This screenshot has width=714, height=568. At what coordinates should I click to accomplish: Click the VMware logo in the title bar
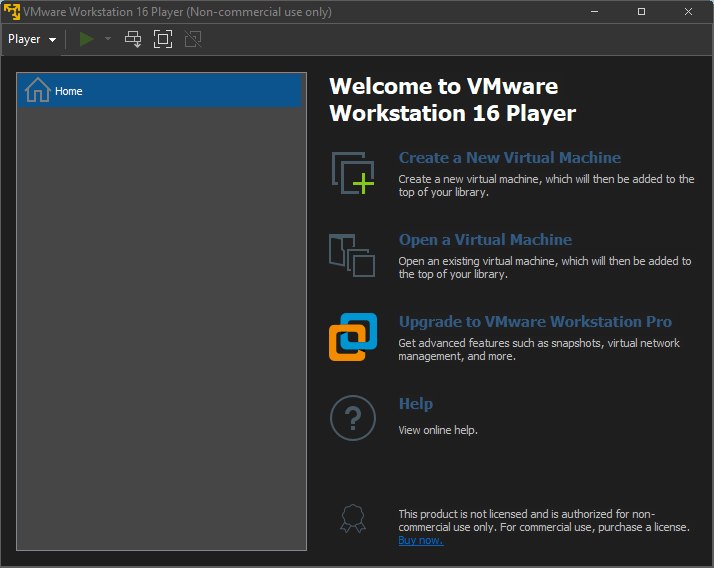pos(12,11)
